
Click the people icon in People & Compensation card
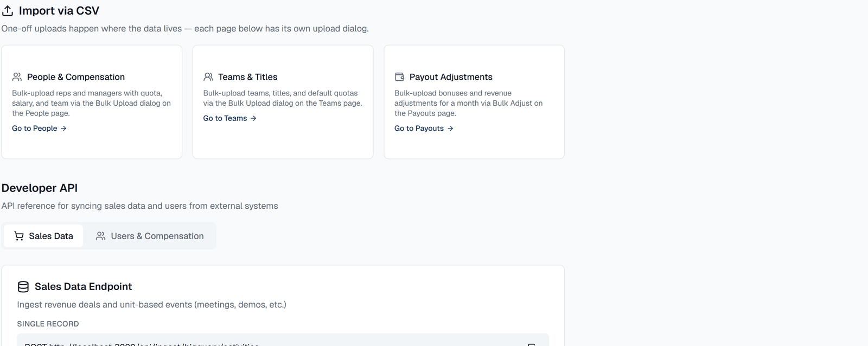coord(17,77)
